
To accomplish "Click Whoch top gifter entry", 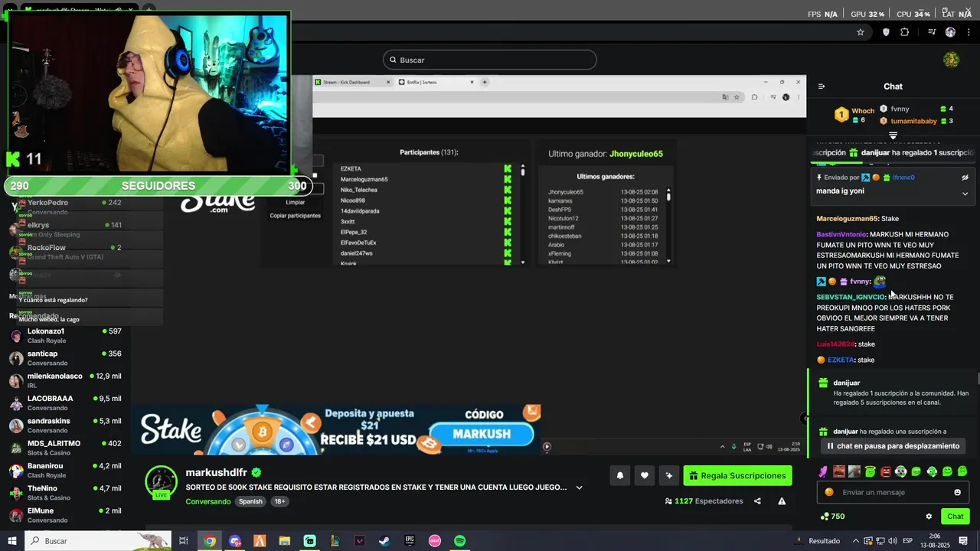I will pyautogui.click(x=854, y=115).
